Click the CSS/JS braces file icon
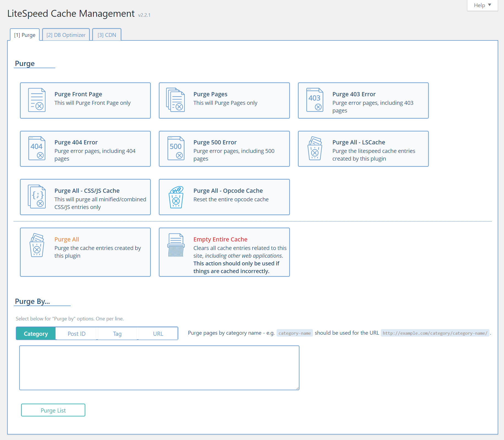Image resolution: width=504 pixels, height=440 pixels. click(x=37, y=197)
